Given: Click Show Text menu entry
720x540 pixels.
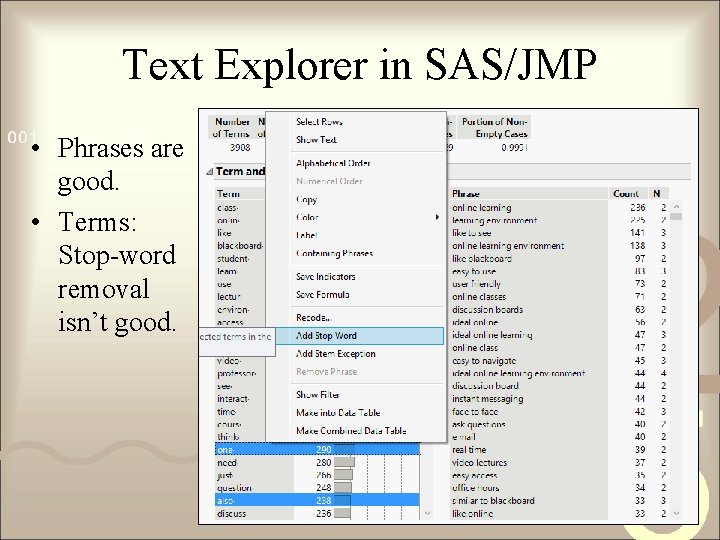Looking at the screenshot, I should tap(316, 140).
